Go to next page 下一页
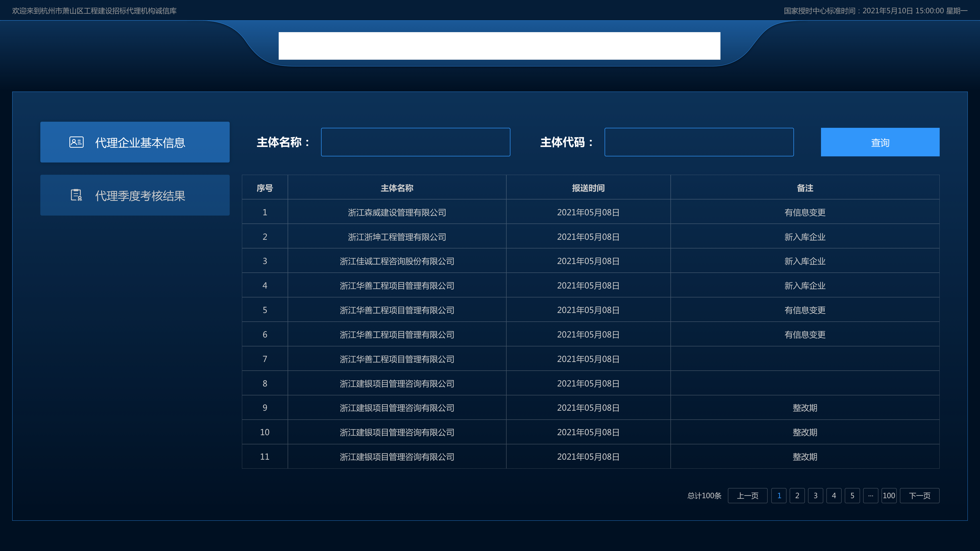Screen dimensions: 980x551 [919, 495]
